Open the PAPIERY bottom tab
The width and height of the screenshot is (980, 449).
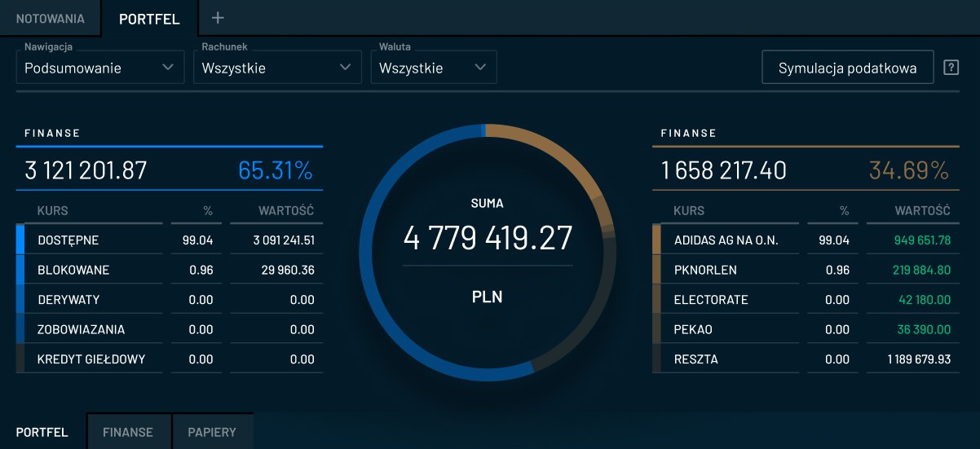tap(212, 433)
